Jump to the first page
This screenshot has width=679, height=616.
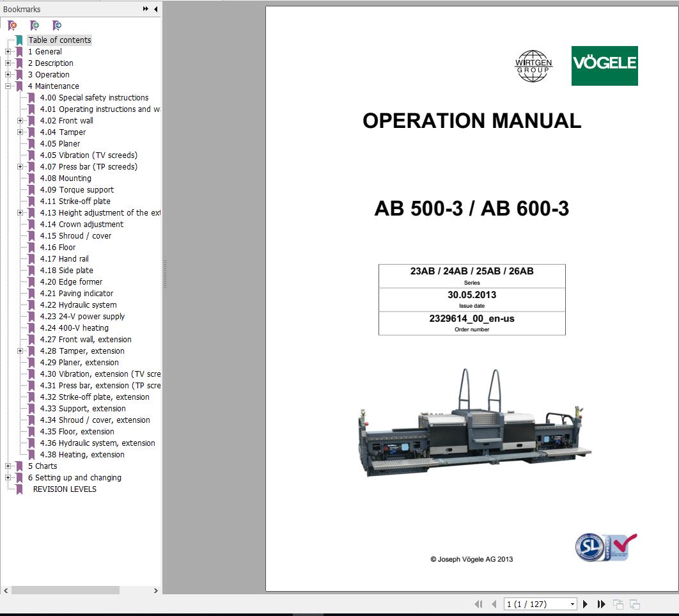pos(478,604)
